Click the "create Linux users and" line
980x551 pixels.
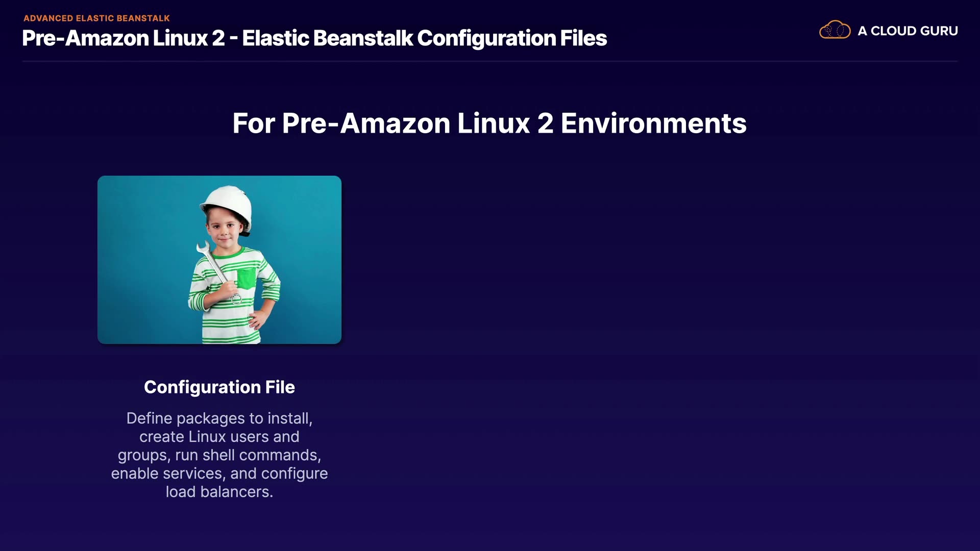point(219,437)
